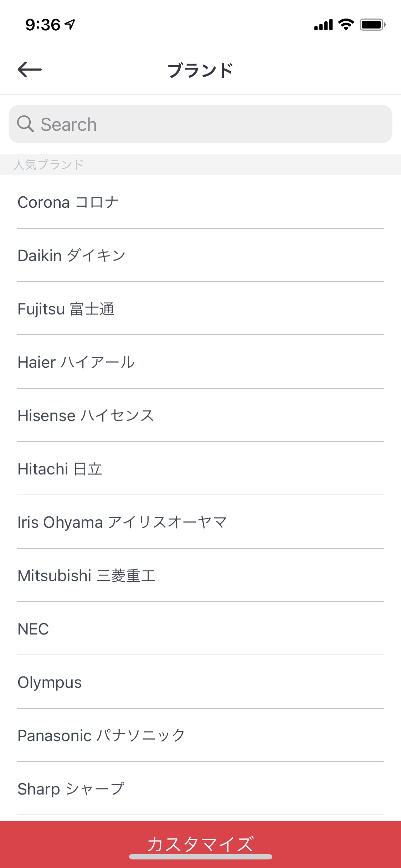Viewport: 401px width, 868px height.
Task: Tap the magnifying glass search icon
Action: coord(25,124)
